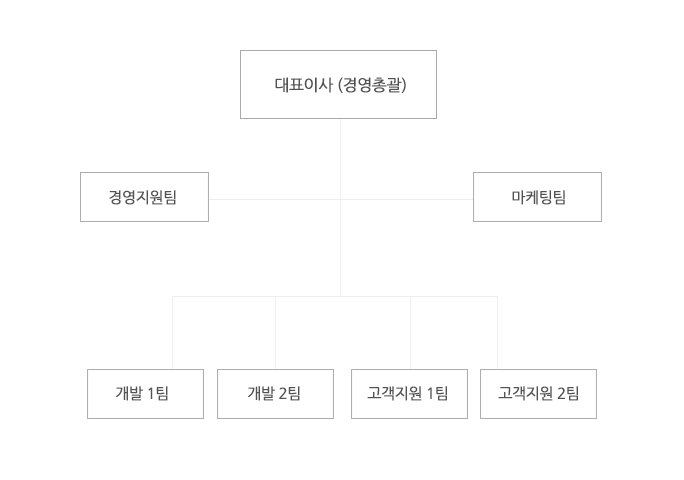Click branch line between 개발 1팀 and 개발 2팀 connectors
The height and width of the screenshot is (480, 684).
click(x=224, y=296)
